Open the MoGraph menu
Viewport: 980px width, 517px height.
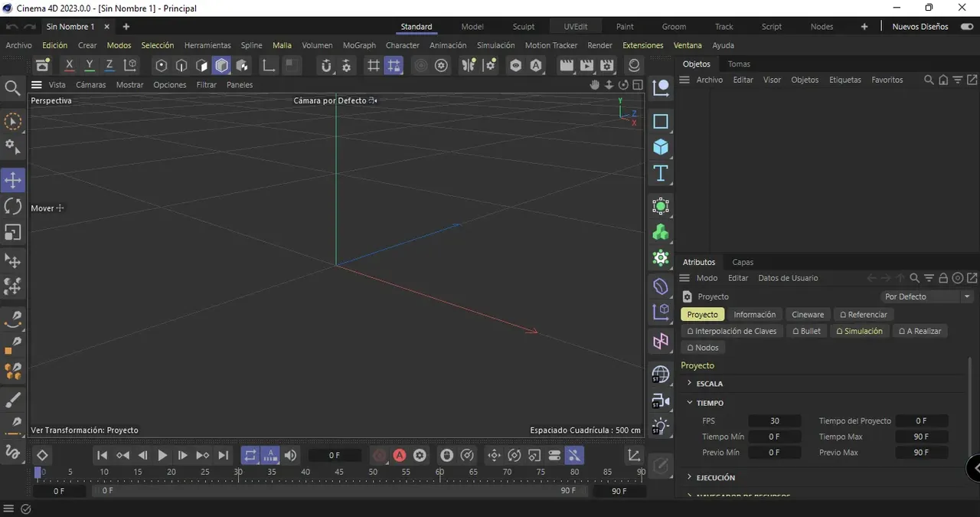coord(359,45)
